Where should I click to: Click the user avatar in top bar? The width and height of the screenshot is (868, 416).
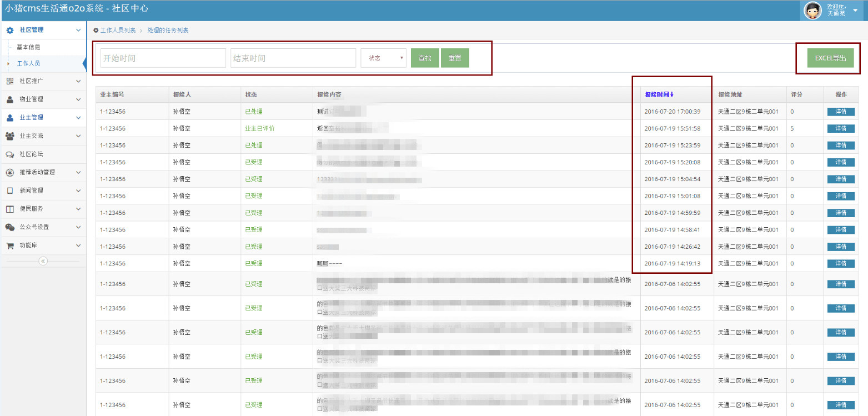tap(813, 11)
